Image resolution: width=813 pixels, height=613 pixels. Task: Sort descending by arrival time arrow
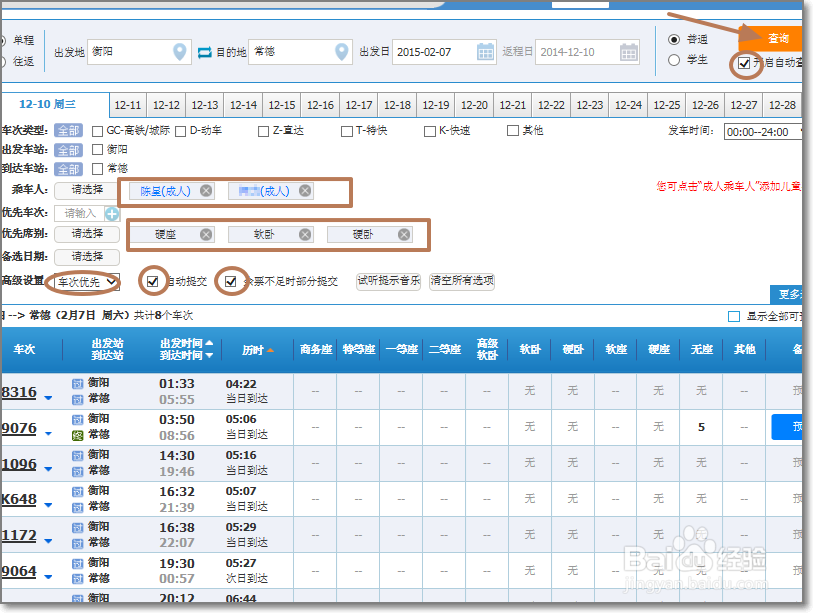pos(209,355)
